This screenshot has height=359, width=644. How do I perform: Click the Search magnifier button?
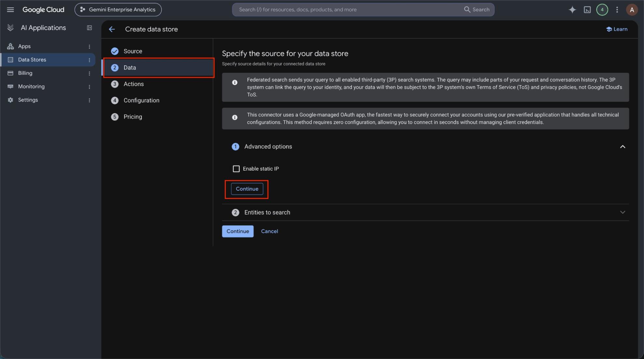pyautogui.click(x=476, y=10)
